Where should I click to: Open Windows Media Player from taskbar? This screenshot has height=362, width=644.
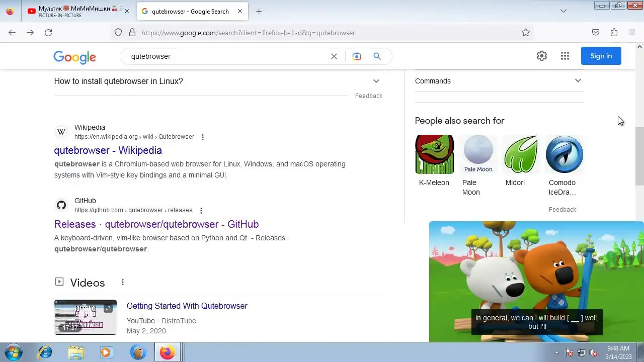click(x=106, y=352)
